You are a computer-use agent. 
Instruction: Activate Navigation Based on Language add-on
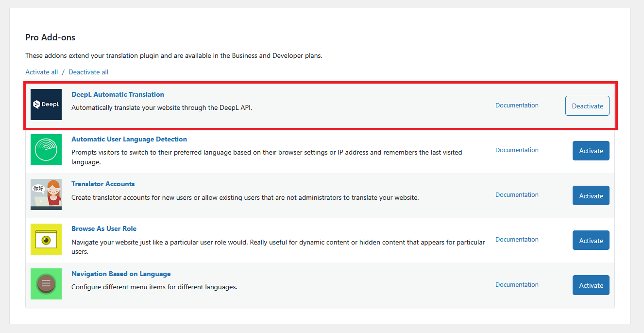[591, 285]
